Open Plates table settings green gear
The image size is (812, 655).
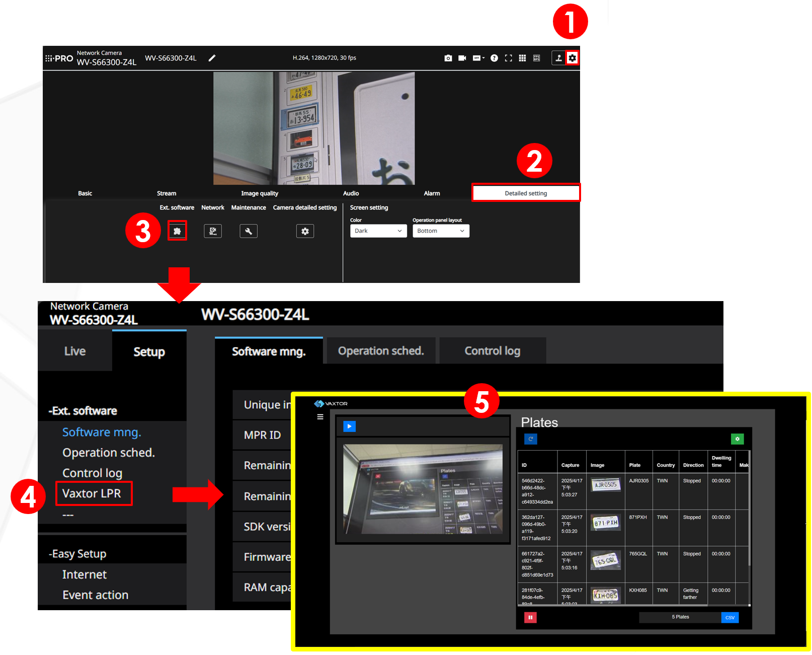pos(737,439)
